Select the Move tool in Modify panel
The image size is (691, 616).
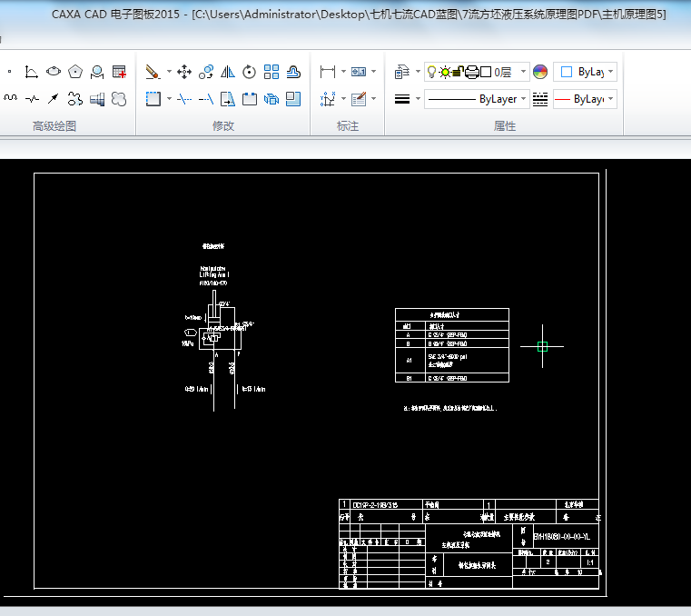pos(183,72)
